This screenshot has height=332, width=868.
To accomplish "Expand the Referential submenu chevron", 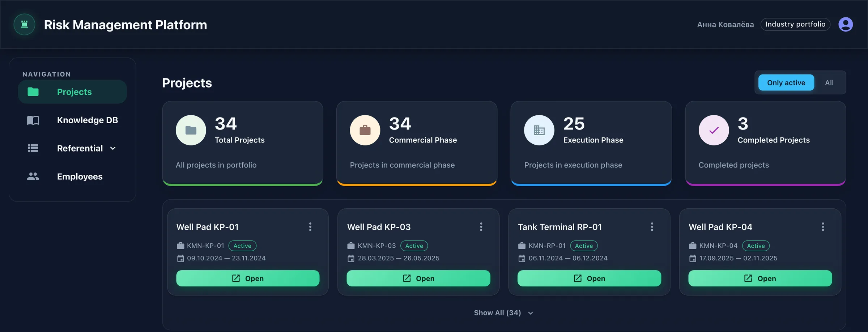I will [113, 148].
